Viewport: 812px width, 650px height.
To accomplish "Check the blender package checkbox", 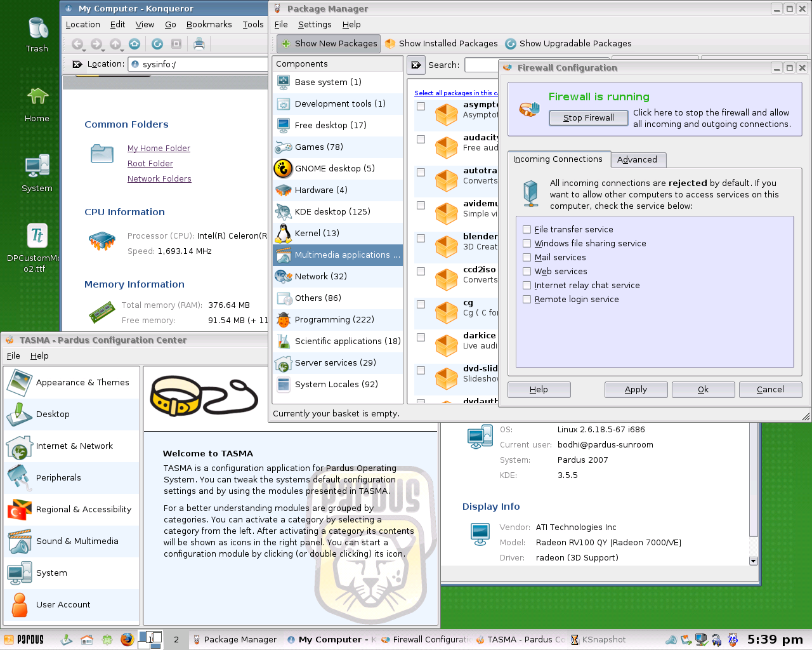I will pos(421,238).
